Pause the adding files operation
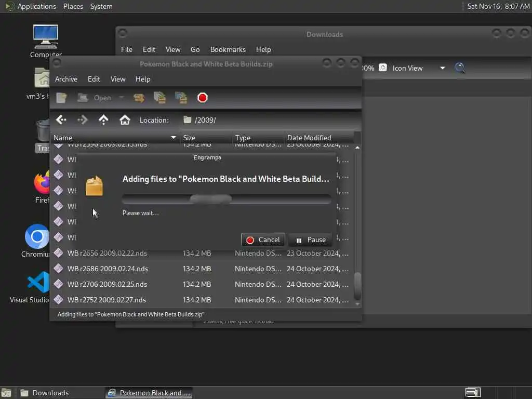532x399 pixels. (x=310, y=240)
